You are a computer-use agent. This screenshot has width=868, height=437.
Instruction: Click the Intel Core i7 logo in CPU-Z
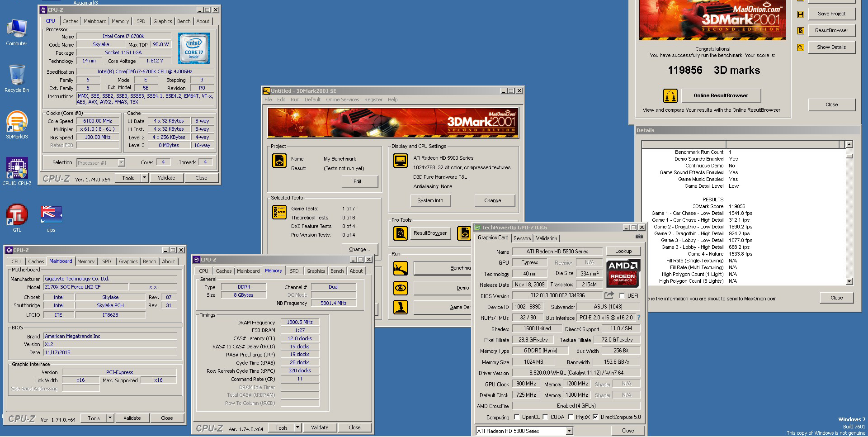[x=194, y=48]
